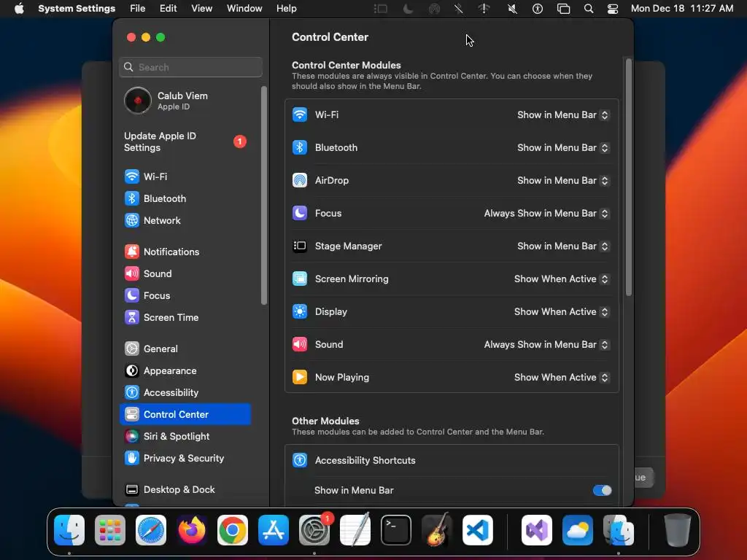
Task: Launch Finder from the Dock
Action: tap(69, 530)
